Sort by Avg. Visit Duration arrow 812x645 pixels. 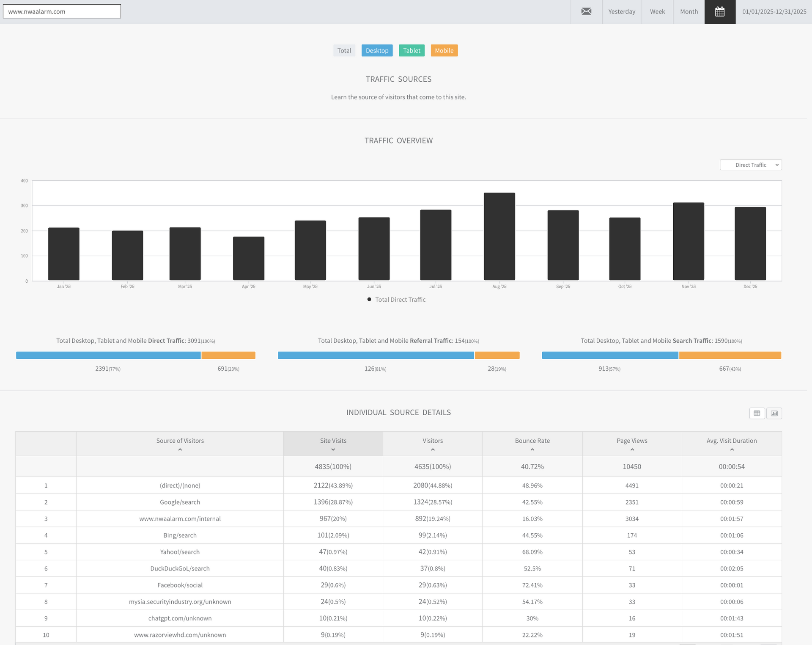[x=732, y=449]
